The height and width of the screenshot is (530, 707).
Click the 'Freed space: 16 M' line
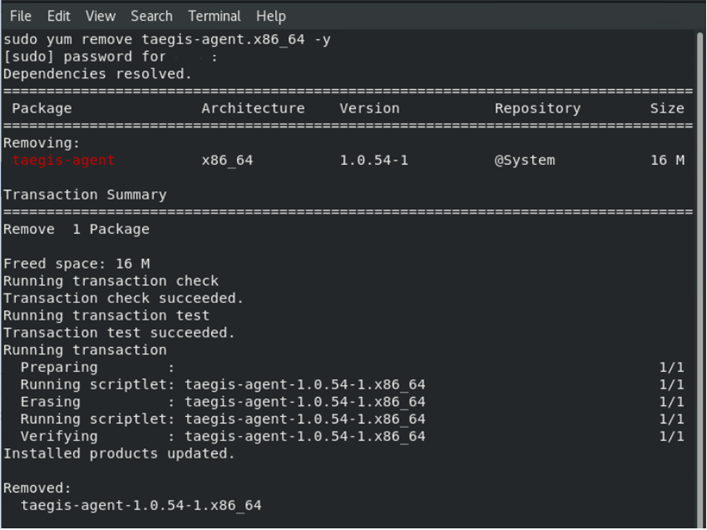(x=76, y=264)
